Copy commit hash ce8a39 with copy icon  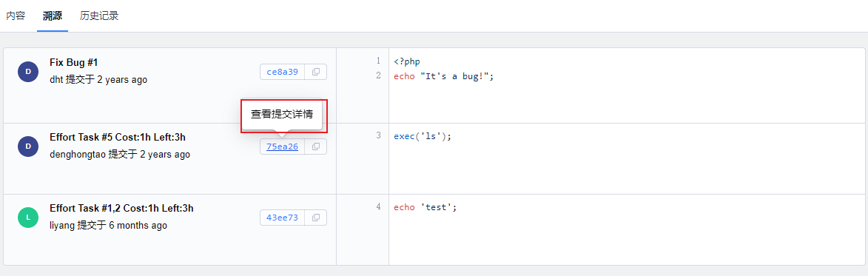coord(315,72)
